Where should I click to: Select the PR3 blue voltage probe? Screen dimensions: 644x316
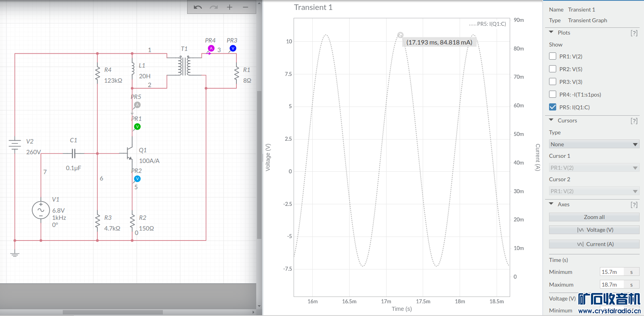point(233,48)
